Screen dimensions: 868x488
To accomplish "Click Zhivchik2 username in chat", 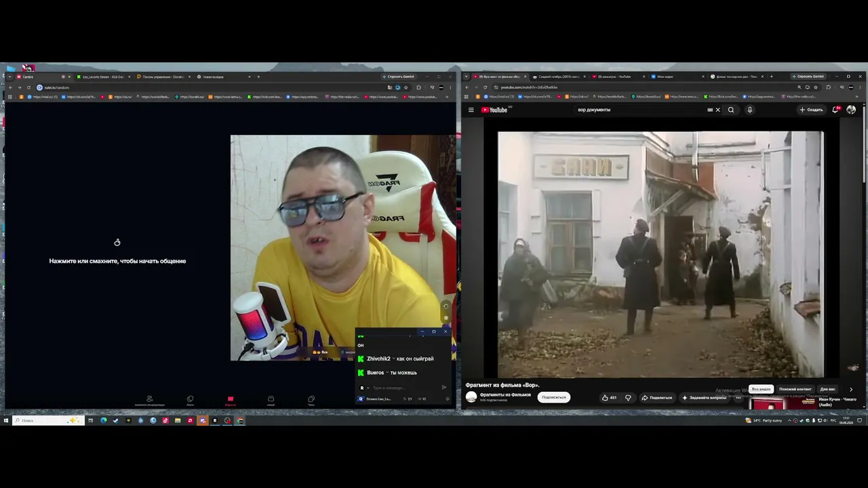I will click(378, 359).
